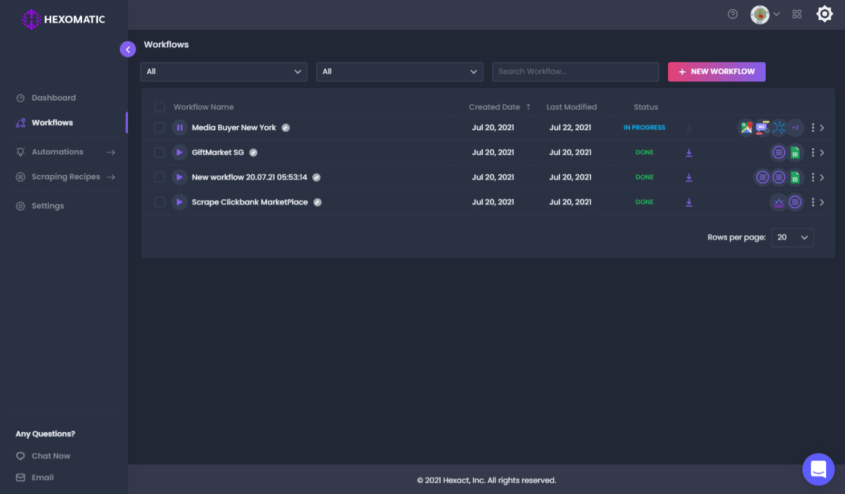
Task: Check the select-all workflows checkbox
Action: tap(160, 107)
